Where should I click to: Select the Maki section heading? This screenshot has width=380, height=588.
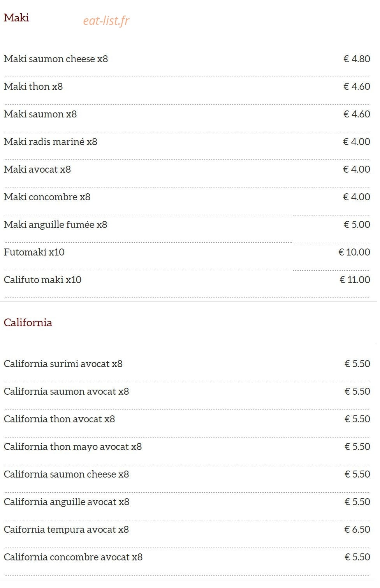16,17
